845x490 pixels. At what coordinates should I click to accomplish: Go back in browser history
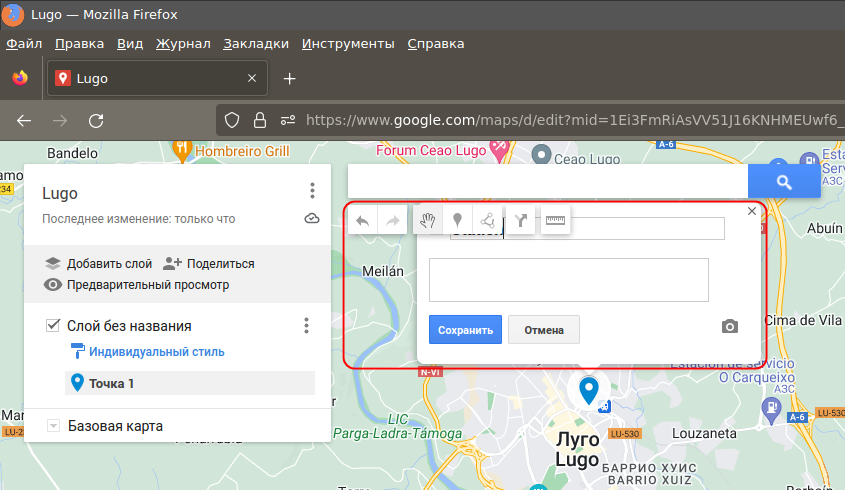pyautogui.click(x=24, y=121)
